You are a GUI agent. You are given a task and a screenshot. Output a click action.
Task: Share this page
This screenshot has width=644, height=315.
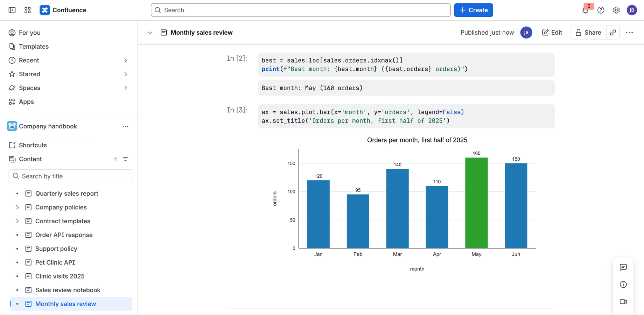[x=588, y=33]
